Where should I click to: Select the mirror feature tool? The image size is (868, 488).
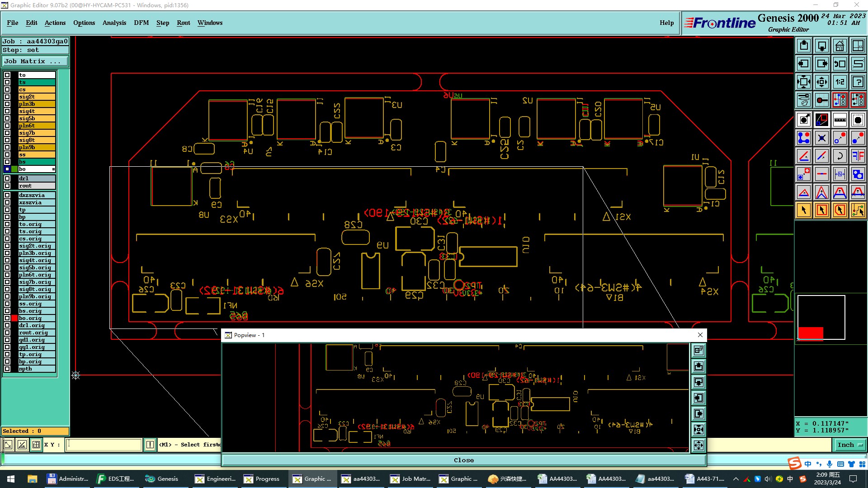pos(858,156)
